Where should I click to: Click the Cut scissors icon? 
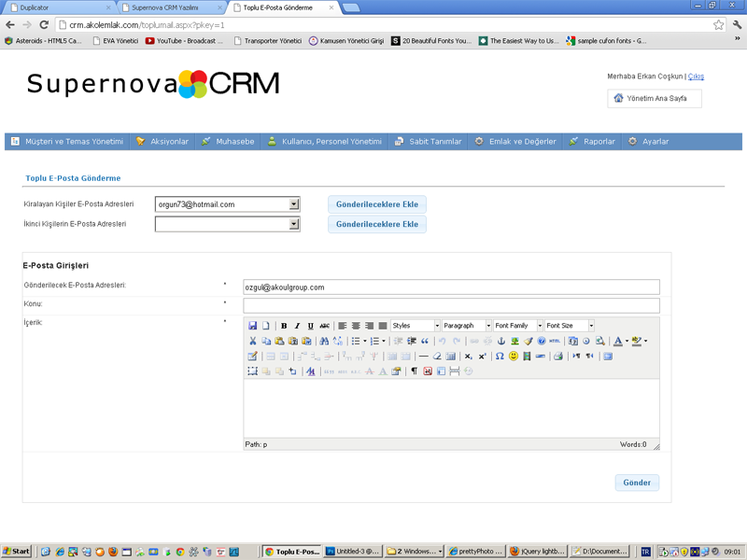tap(252, 341)
